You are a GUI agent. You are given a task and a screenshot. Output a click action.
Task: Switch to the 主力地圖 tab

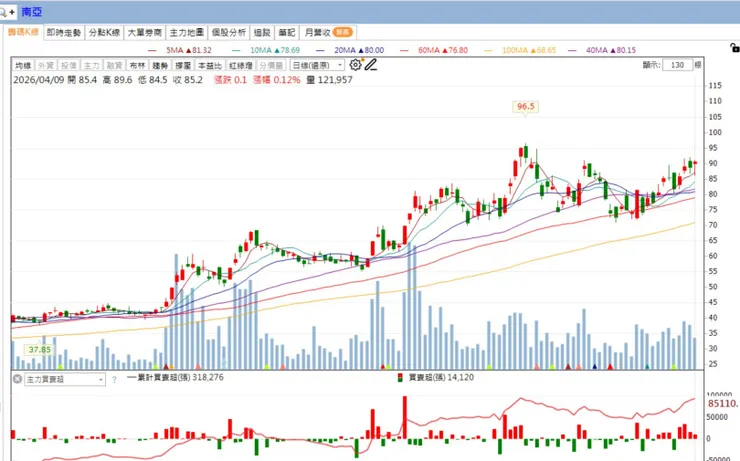[x=186, y=33]
